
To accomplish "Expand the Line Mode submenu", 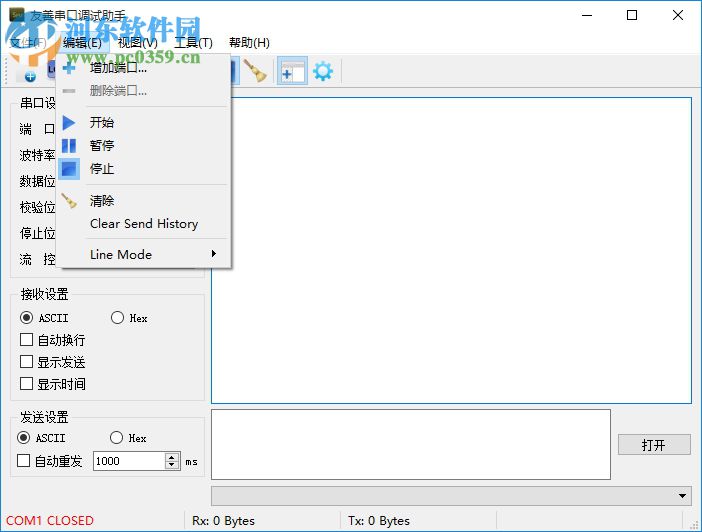I will point(144,254).
